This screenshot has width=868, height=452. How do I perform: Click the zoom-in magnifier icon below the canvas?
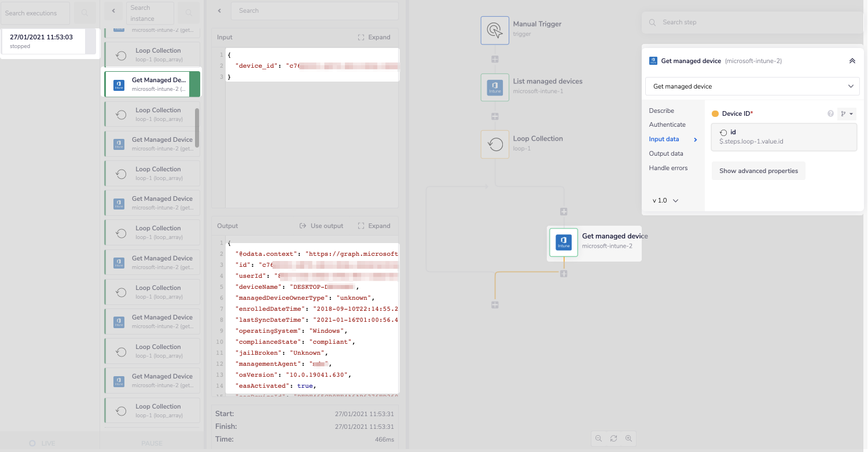(x=629, y=438)
